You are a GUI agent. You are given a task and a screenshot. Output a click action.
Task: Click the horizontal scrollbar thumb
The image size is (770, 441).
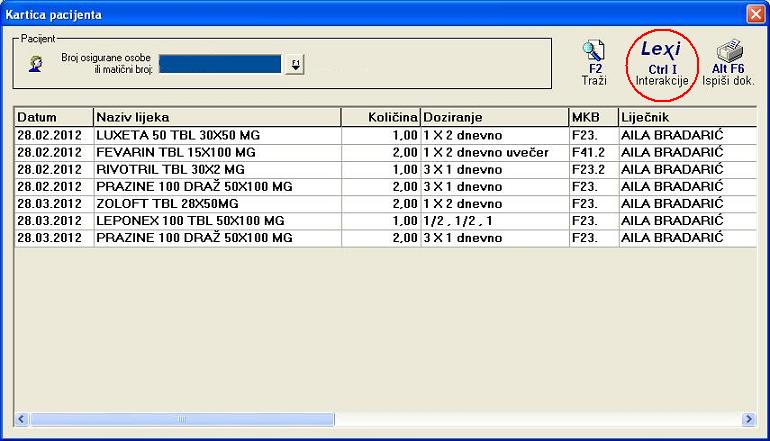point(182,419)
